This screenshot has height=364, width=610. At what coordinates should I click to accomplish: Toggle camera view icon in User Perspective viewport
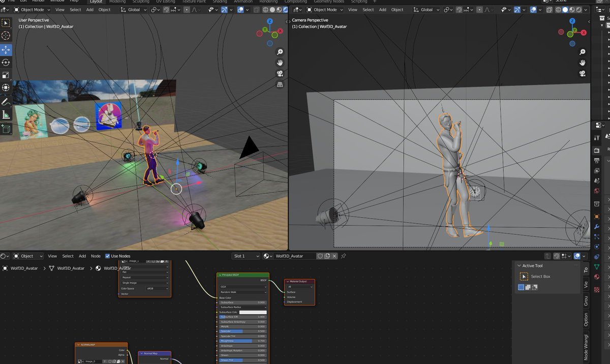(280, 74)
